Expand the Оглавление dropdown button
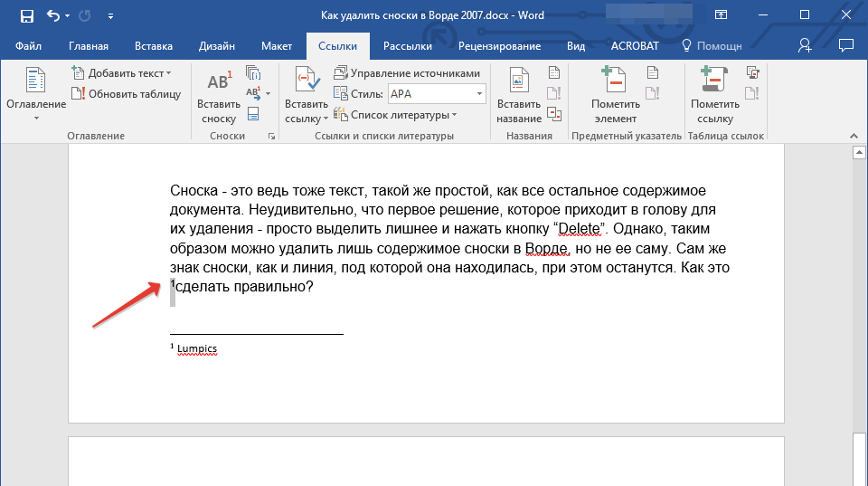The image size is (868, 486). pyautogui.click(x=36, y=118)
